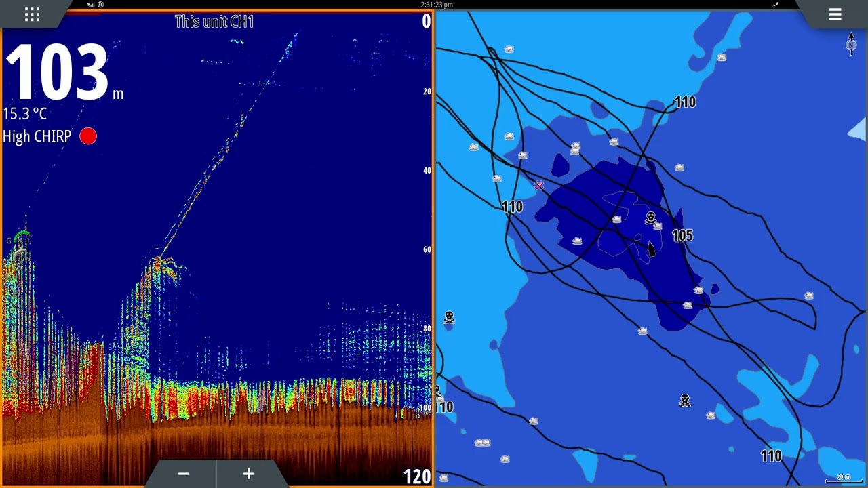Tap the north-up compass indicator
Screen dimensions: 868x488
pos(851,44)
